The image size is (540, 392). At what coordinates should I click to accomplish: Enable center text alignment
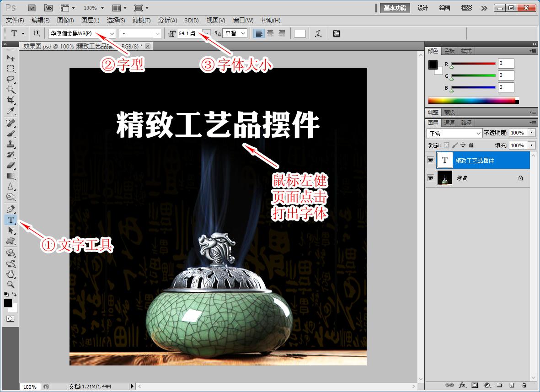270,33
